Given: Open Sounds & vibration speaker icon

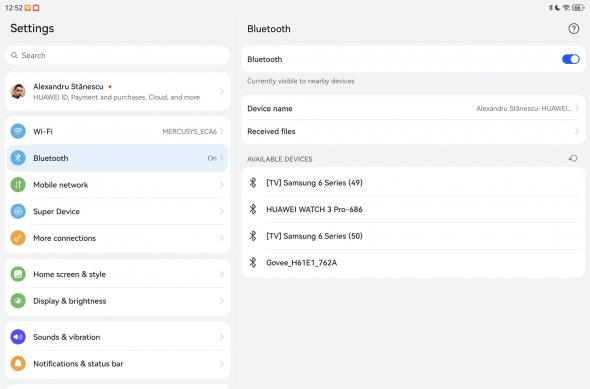Looking at the screenshot, I should pos(18,337).
